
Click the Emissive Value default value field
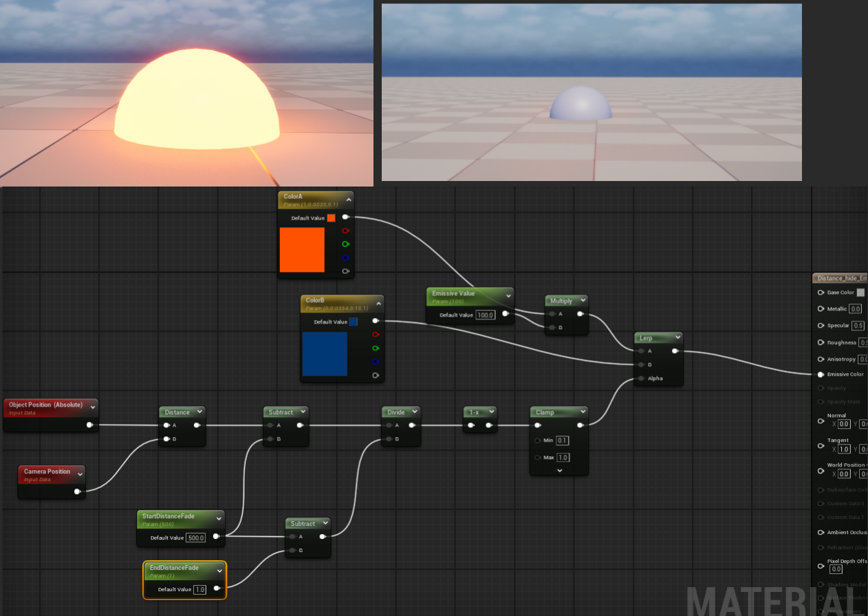[x=486, y=315]
